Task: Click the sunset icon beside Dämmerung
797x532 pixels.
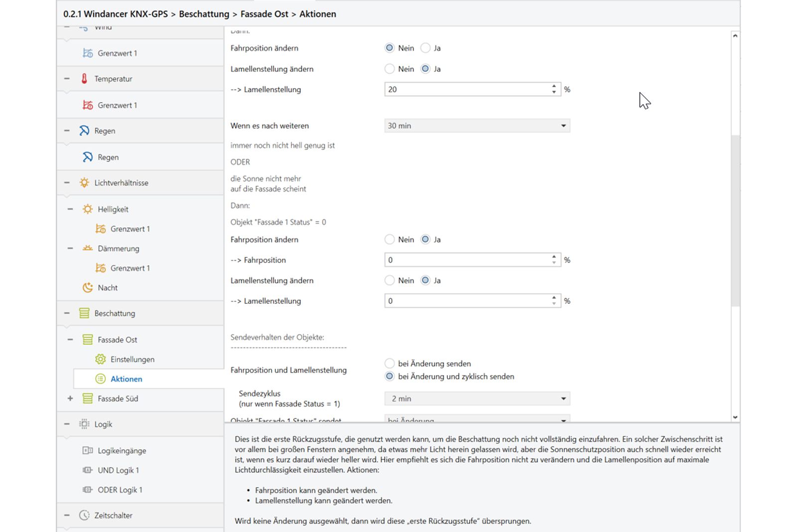Action: pos(88,248)
